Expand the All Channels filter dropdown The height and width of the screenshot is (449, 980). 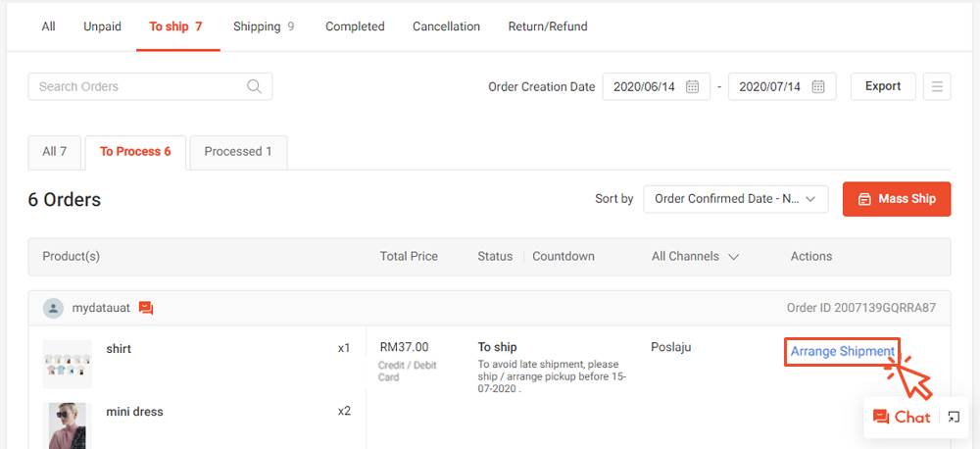[696, 257]
